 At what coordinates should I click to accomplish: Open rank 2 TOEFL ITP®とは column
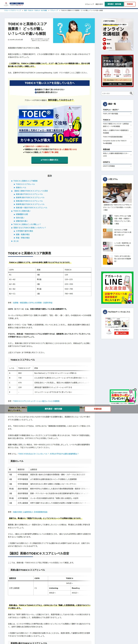(117, 220)
